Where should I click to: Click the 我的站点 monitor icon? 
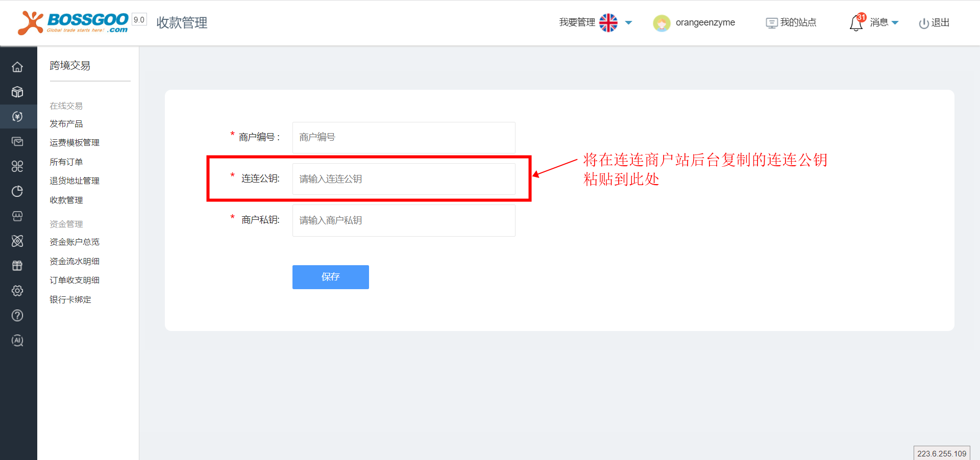[x=772, y=23]
